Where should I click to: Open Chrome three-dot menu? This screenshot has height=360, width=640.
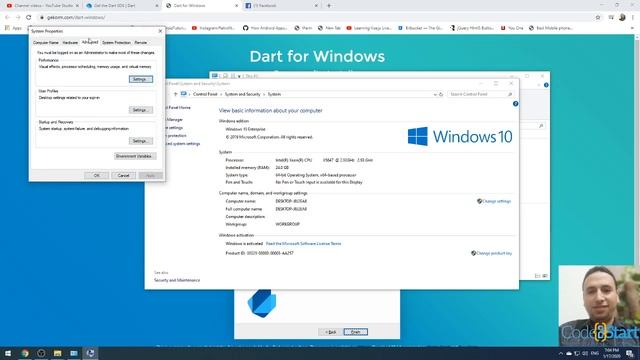click(633, 18)
